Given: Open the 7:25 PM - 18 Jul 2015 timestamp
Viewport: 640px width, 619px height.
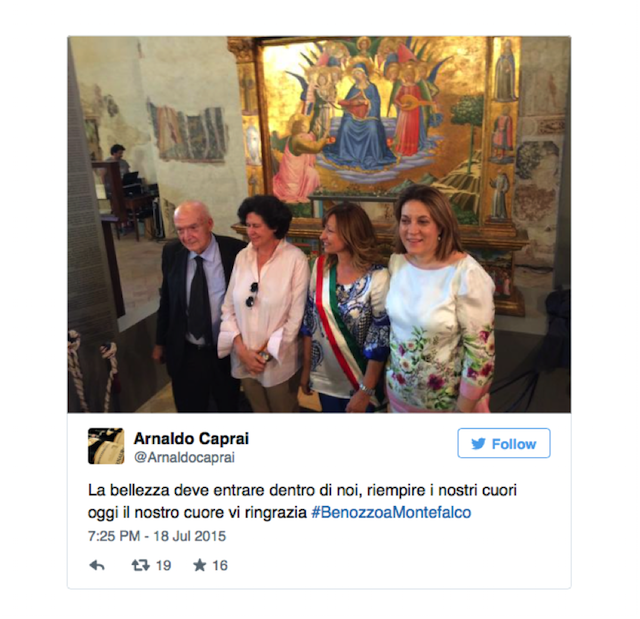Looking at the screenshot, I should tap(157, 536).
